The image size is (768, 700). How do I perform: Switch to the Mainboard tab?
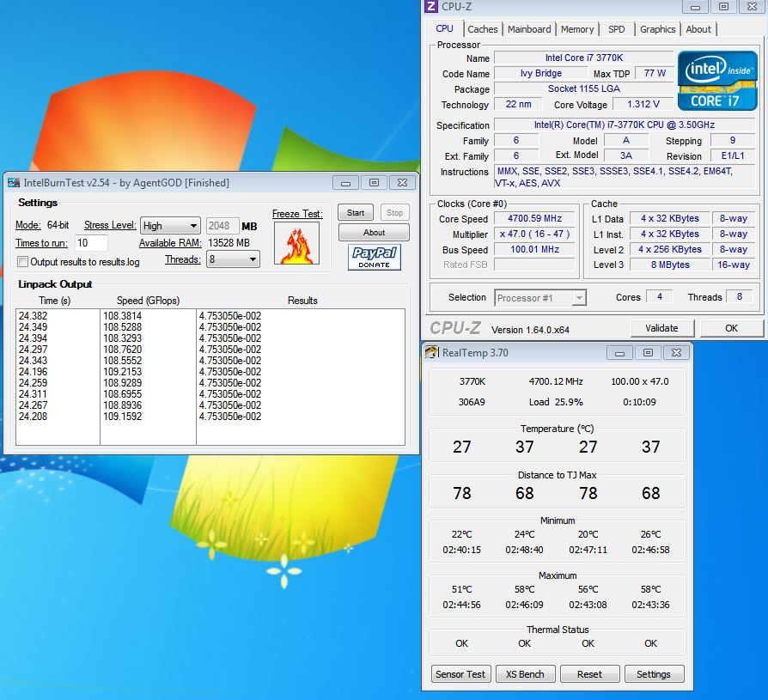[x=529, y=29]
